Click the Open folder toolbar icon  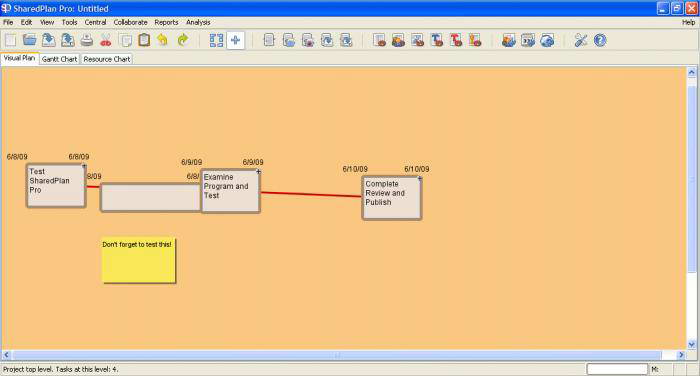click(29, 40)
